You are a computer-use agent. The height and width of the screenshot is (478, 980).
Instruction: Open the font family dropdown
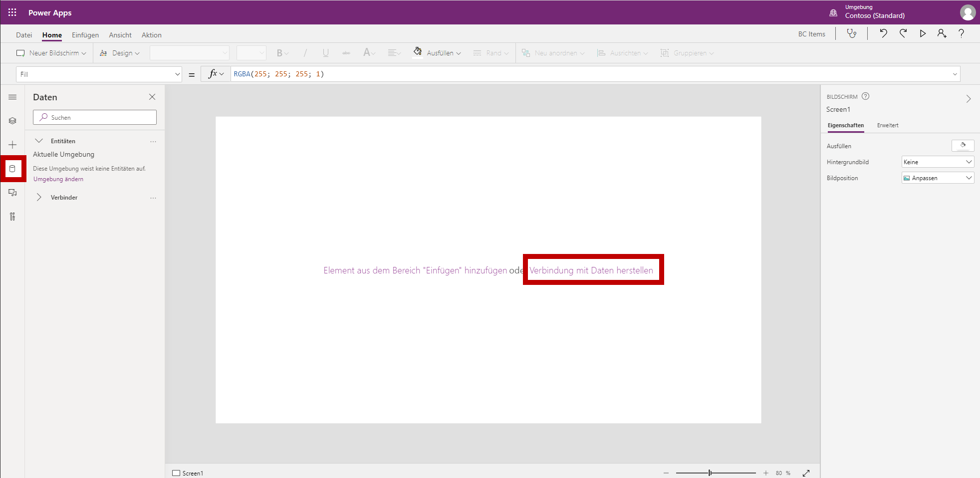(x=190, y=53)
